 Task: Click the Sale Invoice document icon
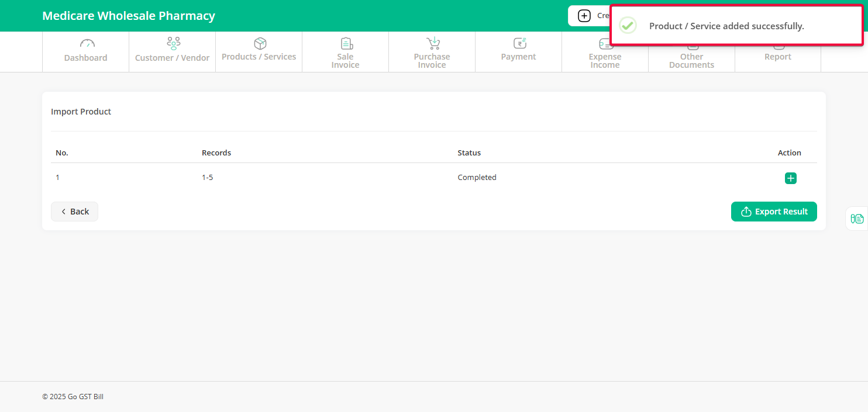pyautogui.click(x=346, y=43)
